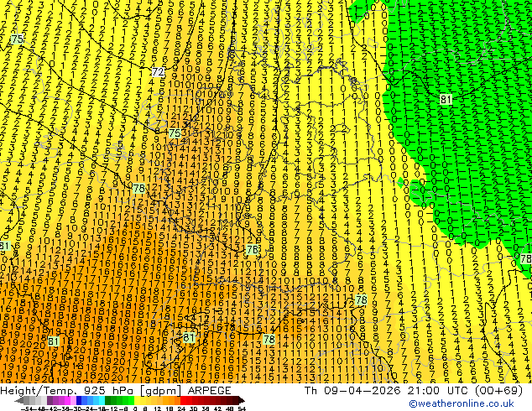Click the '72' height contour label
The width and height of the screenshot is (532, 411).
coord(158,72)
